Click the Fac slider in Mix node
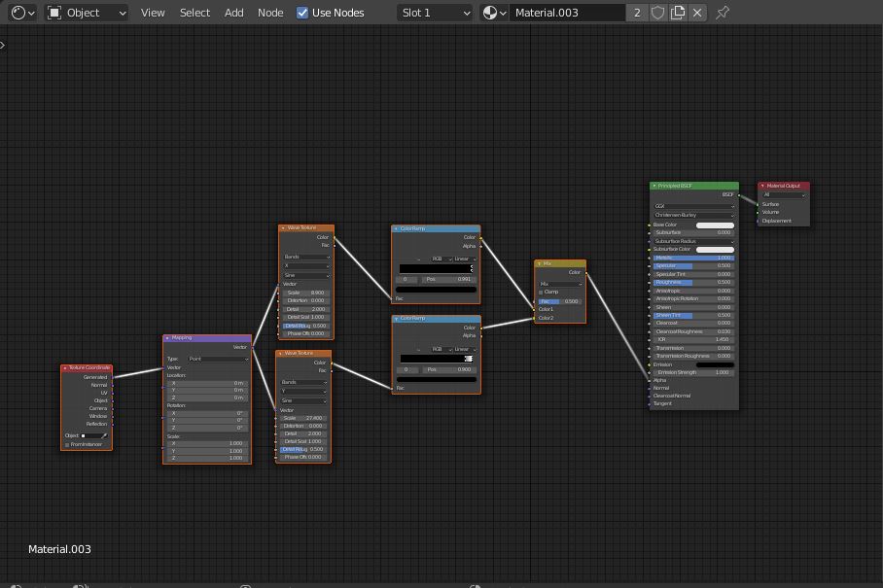 click(560, 301)
